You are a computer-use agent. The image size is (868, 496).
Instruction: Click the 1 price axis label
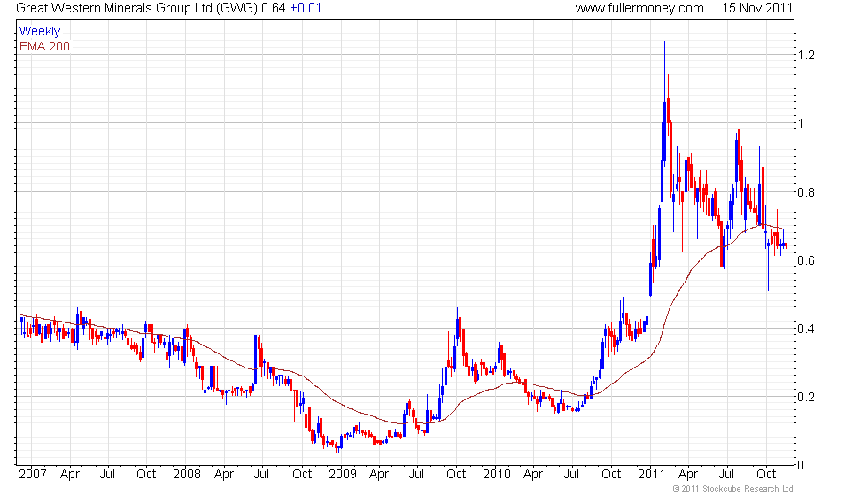(801, 123)
